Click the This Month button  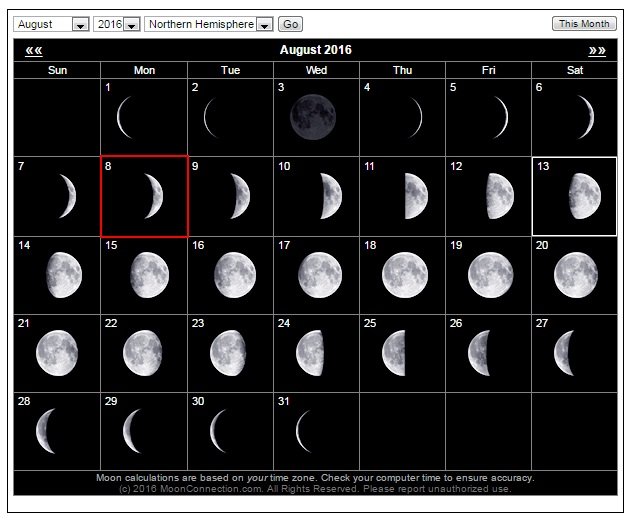pos(584,24)
